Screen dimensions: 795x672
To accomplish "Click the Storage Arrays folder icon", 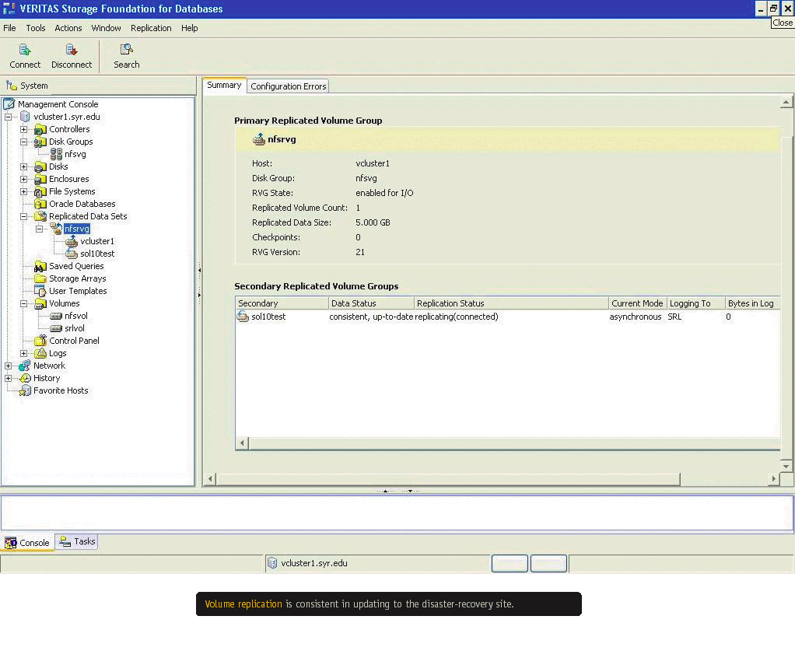I will [x=40, y=278].
